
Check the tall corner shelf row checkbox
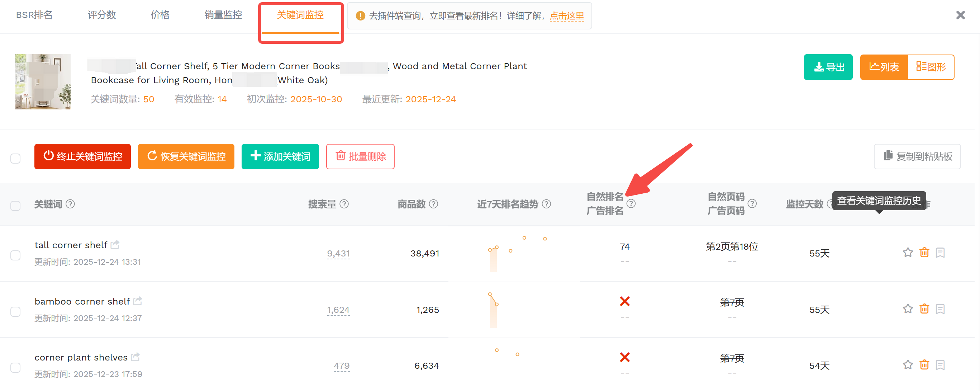coord(16,255)
